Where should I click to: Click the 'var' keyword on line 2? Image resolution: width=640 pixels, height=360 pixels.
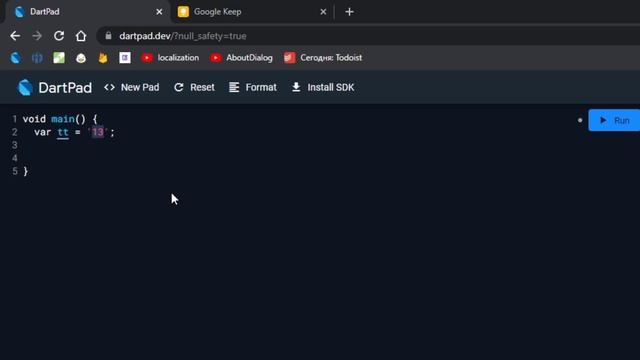click(42, 132)
